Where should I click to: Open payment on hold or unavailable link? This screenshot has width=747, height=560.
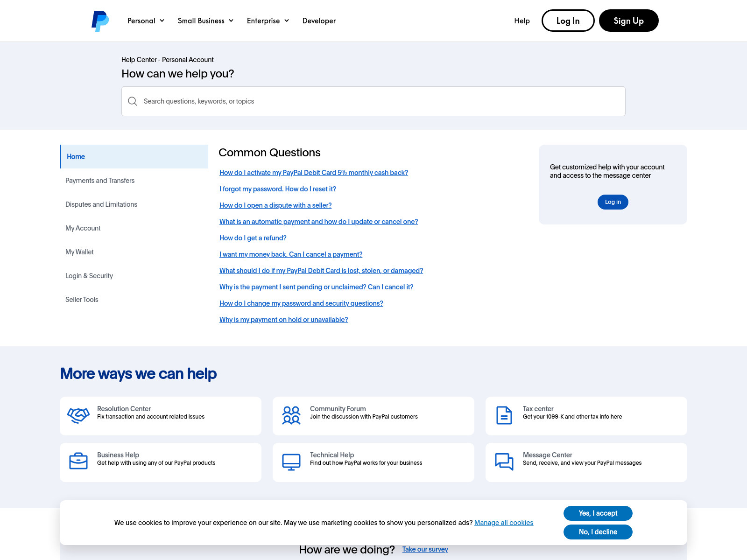click(284, 320)
